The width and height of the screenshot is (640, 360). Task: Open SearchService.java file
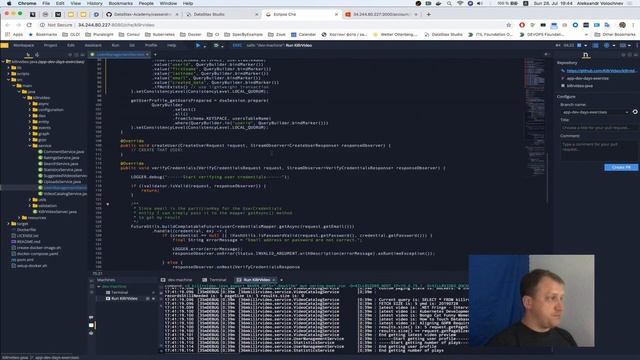coord(61,164)
